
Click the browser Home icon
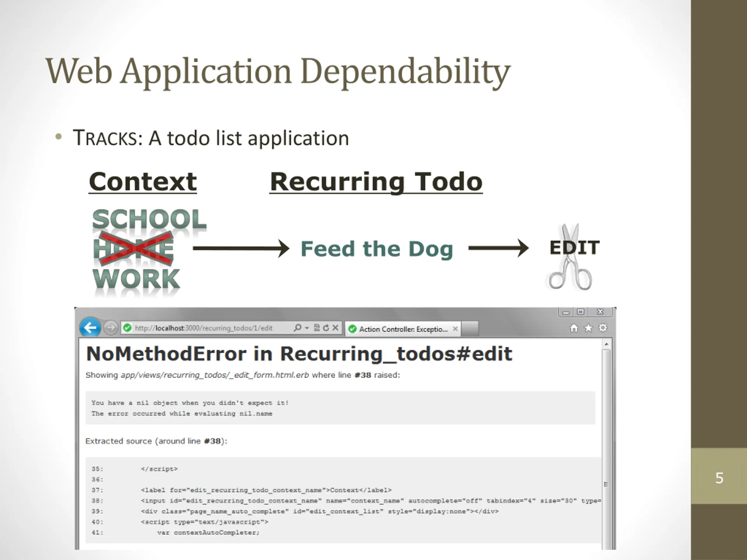pyautogui.click(x=574, y=328)
